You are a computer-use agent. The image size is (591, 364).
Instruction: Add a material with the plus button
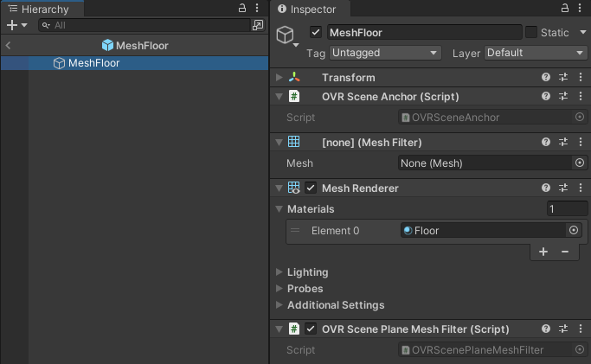tap(543, 252)
